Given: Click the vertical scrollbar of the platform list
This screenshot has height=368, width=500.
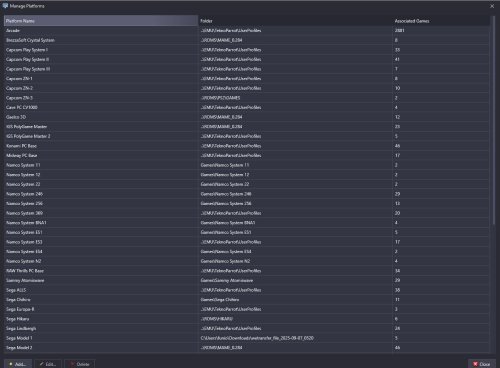Looking at the screenshot, I should point(494,120).
